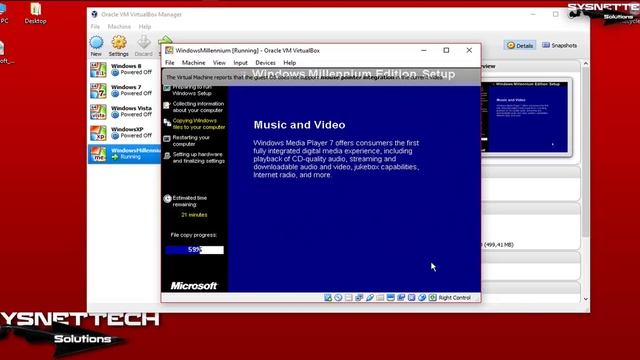Click the Microsoft logo in setup

193,286
